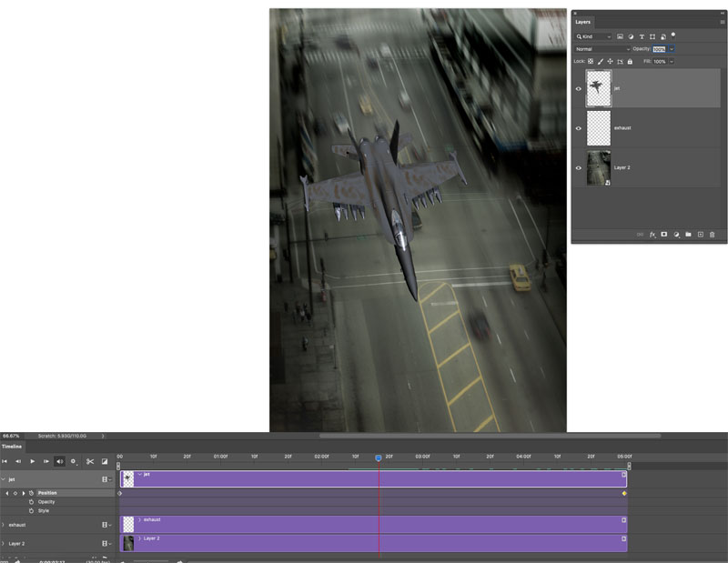
Task: Hide the jet layer with the eye icon
Action: (579, 88)
